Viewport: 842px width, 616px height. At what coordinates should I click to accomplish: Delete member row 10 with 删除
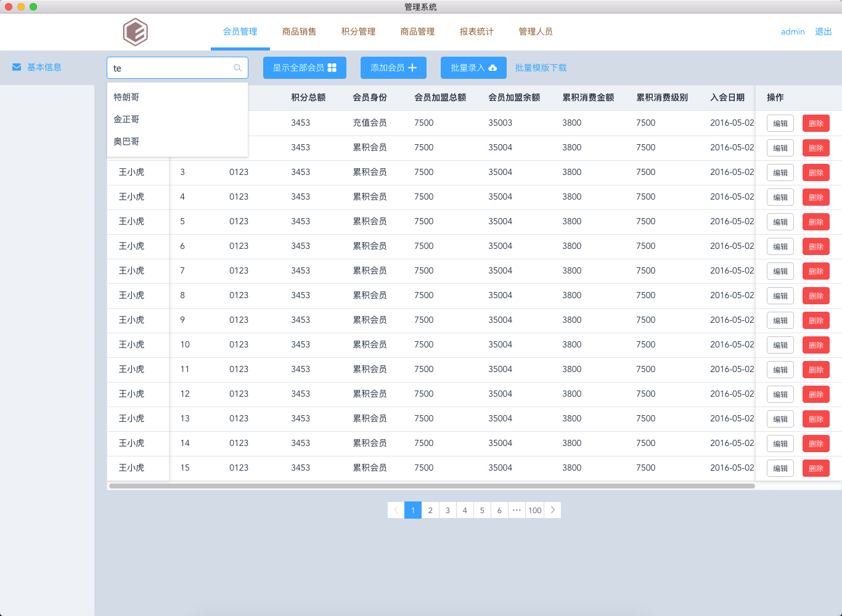point(815,345)
